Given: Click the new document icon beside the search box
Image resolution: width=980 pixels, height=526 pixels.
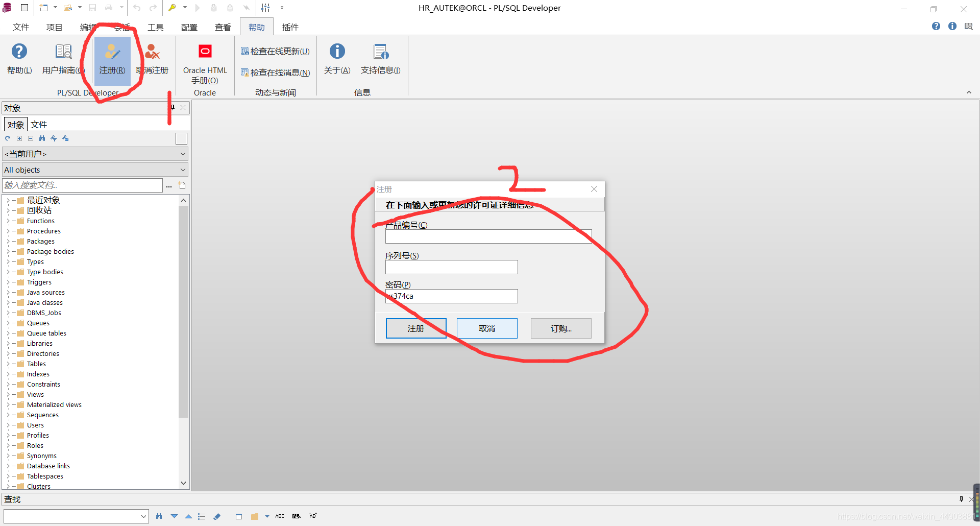Looking at the screenshot, I should click(x=182, y=185).
